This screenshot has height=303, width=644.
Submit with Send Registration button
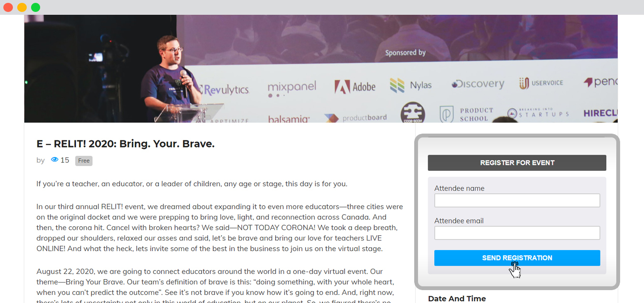click(x=517, y=258)
